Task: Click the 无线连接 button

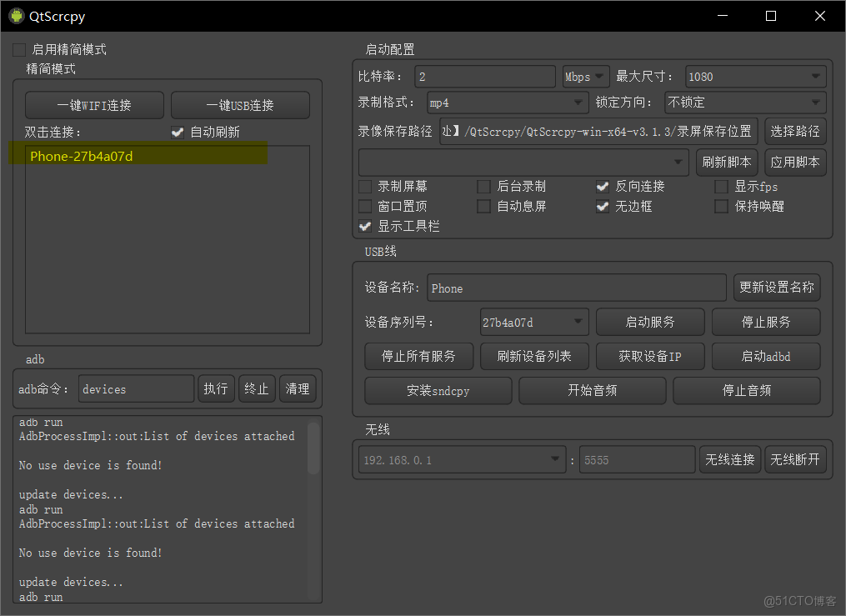Action: (x=730, y=459)
